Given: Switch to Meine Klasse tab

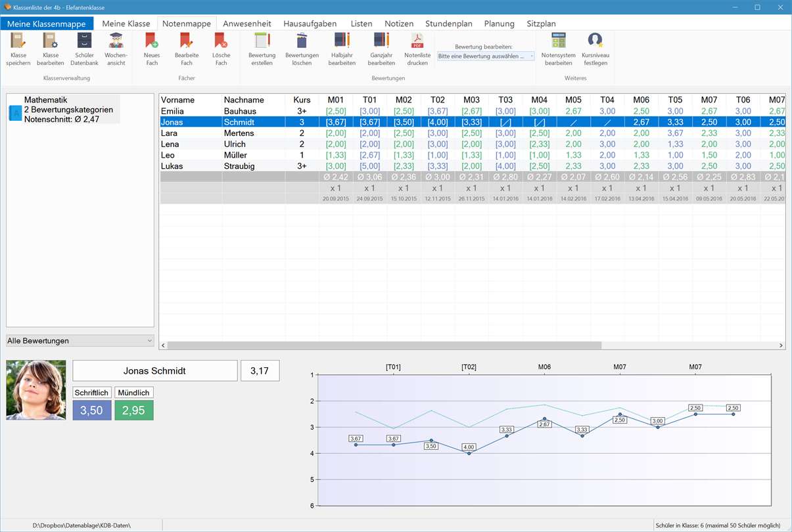Looking at the screenshot, I should click(126, 24).
